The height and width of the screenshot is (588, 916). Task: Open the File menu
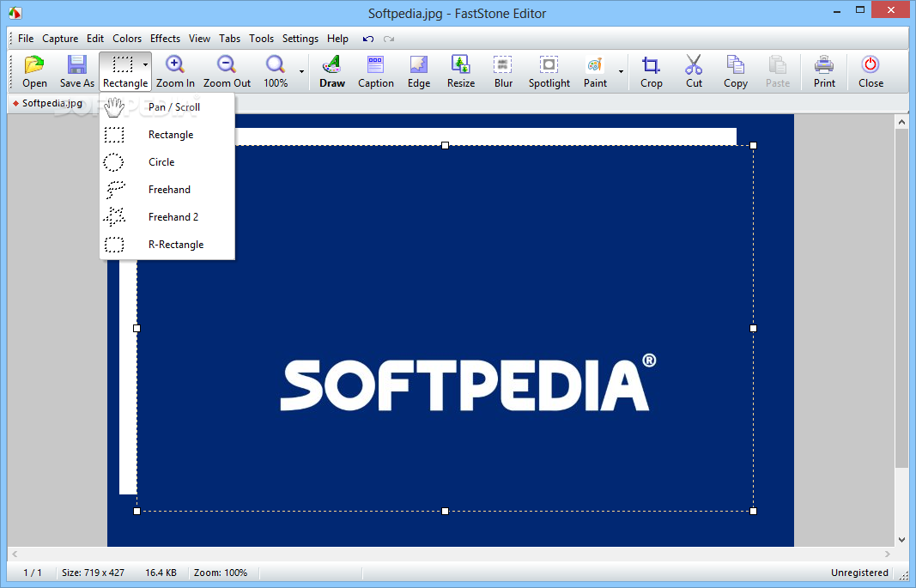tap(26, 39)
